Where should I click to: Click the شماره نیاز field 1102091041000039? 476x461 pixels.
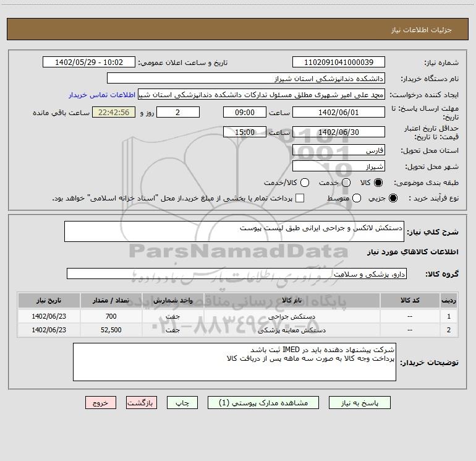(339, 62)
